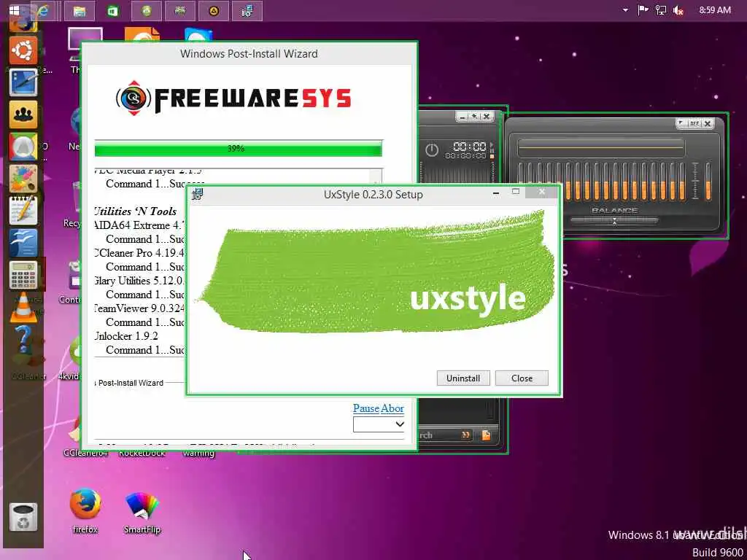747x560 pixels.
Task: Launch the Chrome-style dock icon
Action: [x=23, y=146]
